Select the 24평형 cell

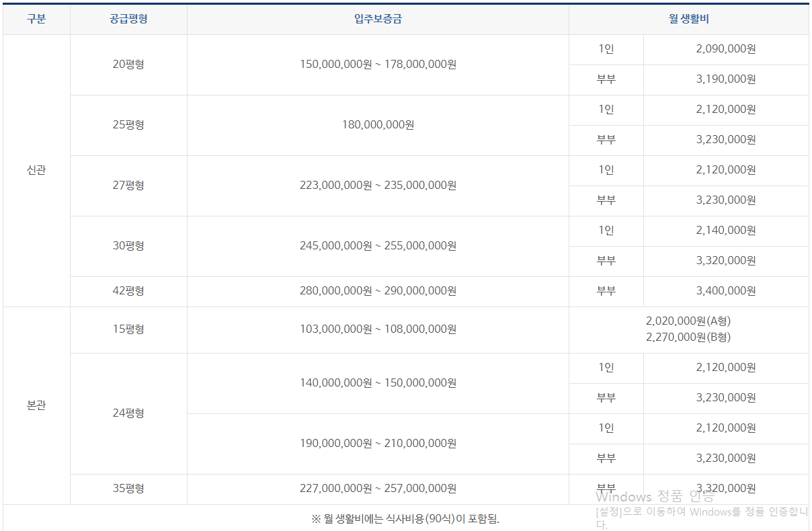(128, 413)
